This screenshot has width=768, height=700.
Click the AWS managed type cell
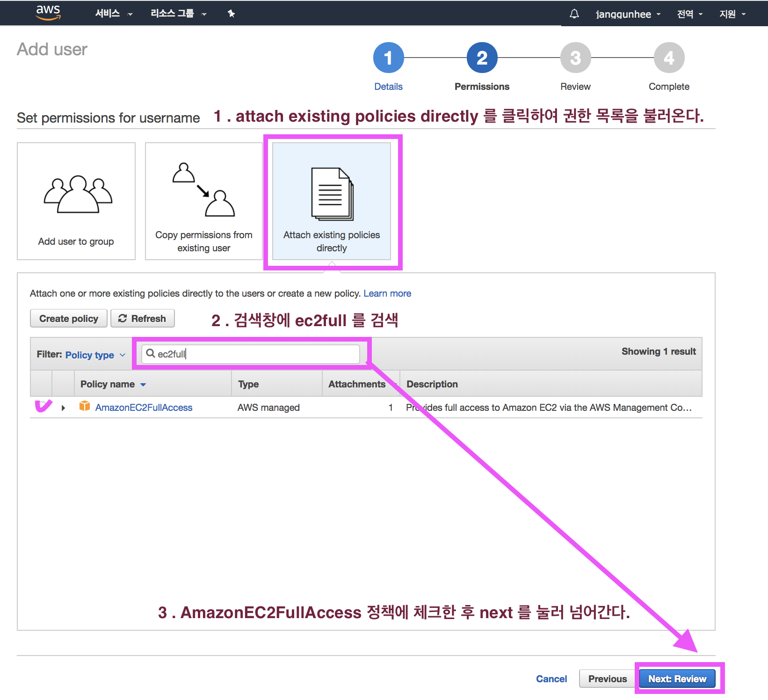268,408
